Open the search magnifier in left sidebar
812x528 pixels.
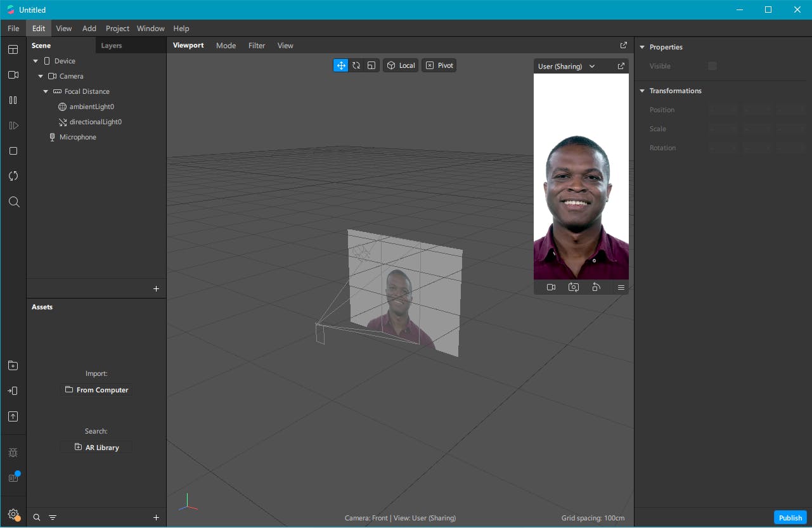13,202
